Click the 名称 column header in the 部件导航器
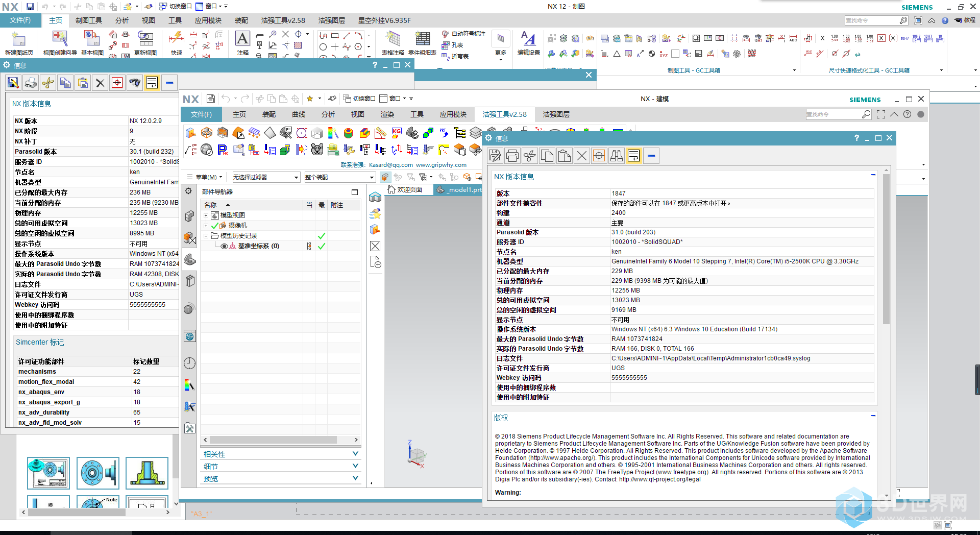 tap(210, 205)
